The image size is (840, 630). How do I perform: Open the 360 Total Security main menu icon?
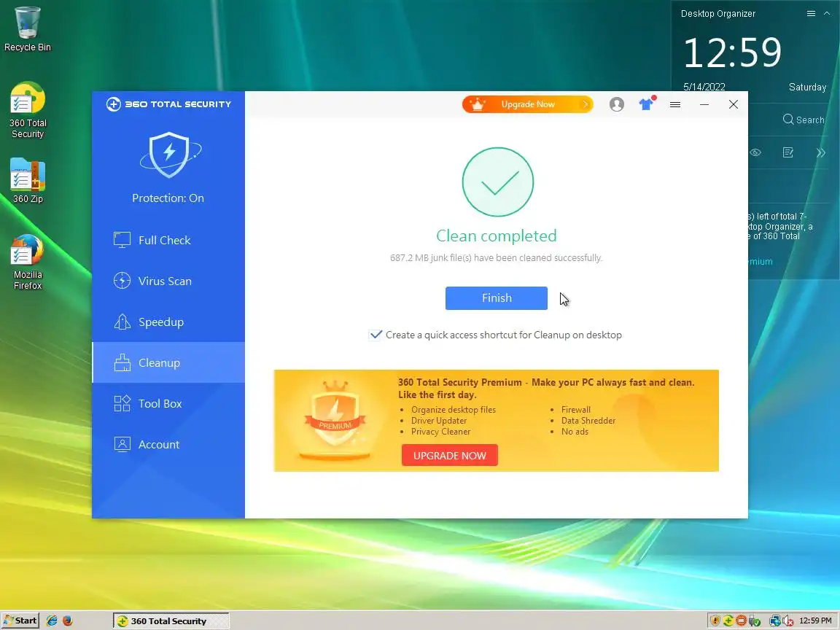point(675,104)
